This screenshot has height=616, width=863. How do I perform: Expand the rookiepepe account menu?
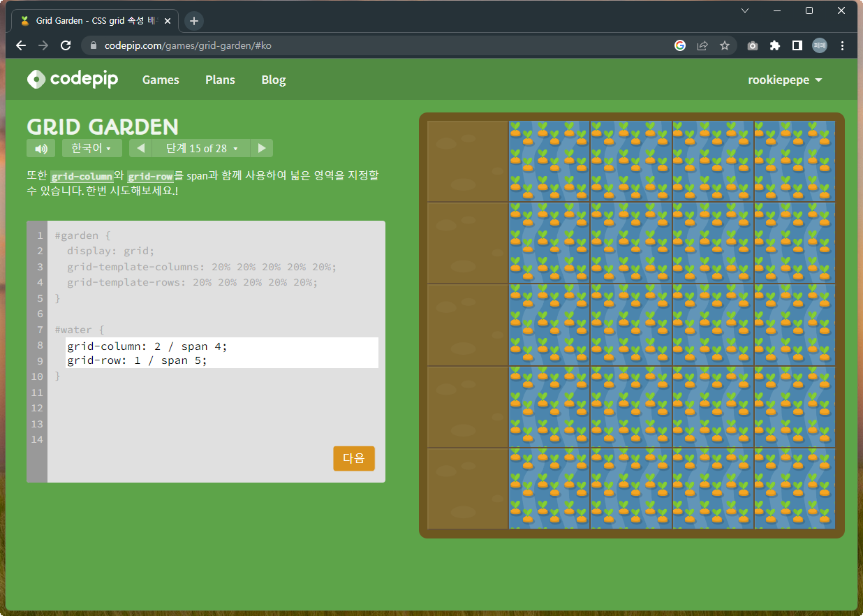point(785,80)
